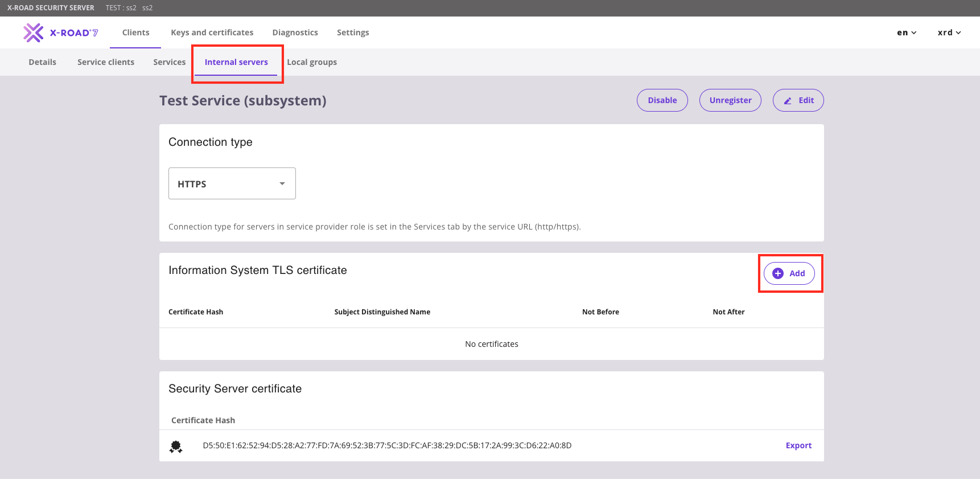Select the Clients main tab
The image size is (980, 479).
[136, 32]
